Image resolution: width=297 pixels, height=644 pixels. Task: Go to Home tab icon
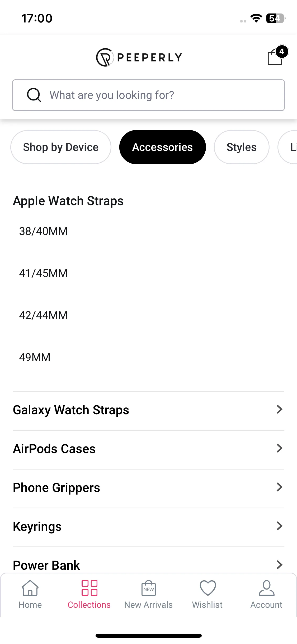(x=30, y=588)
